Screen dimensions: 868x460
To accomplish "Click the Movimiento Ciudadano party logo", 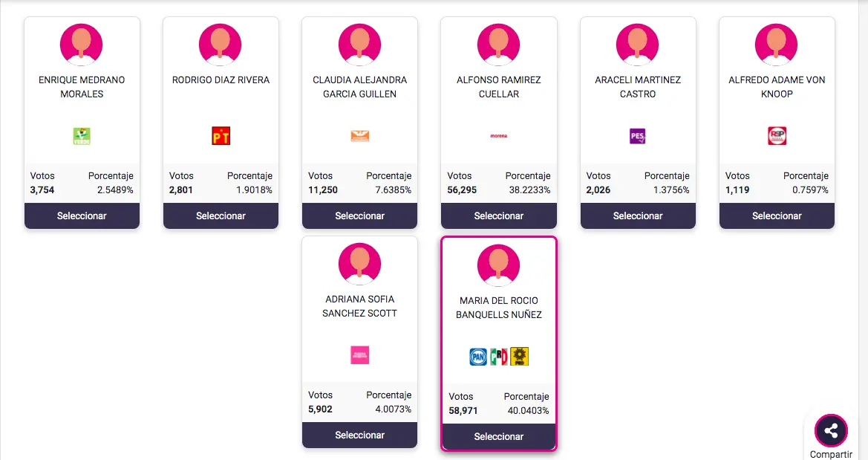I will click(x=359, y=136).
